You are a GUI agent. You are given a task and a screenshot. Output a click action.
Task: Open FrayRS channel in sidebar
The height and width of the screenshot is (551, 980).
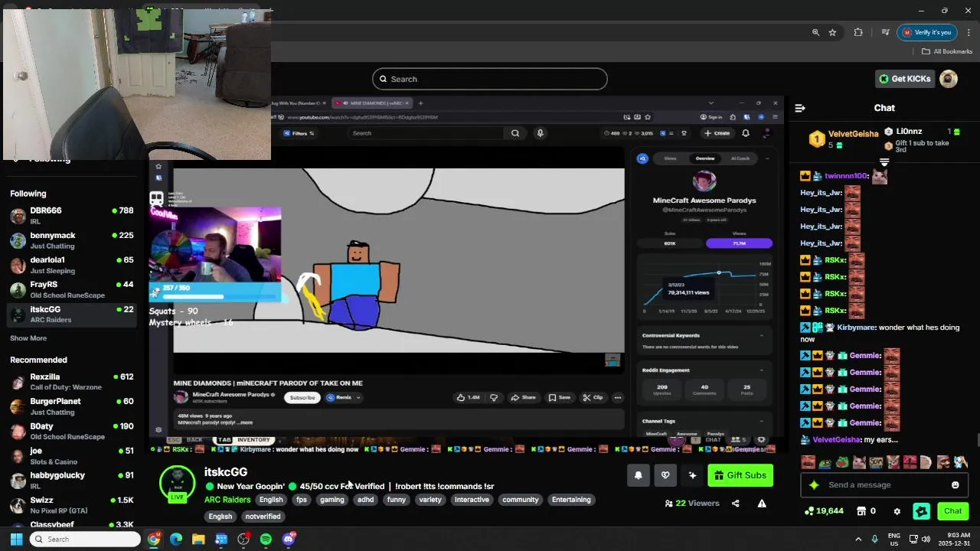[72, 289]
